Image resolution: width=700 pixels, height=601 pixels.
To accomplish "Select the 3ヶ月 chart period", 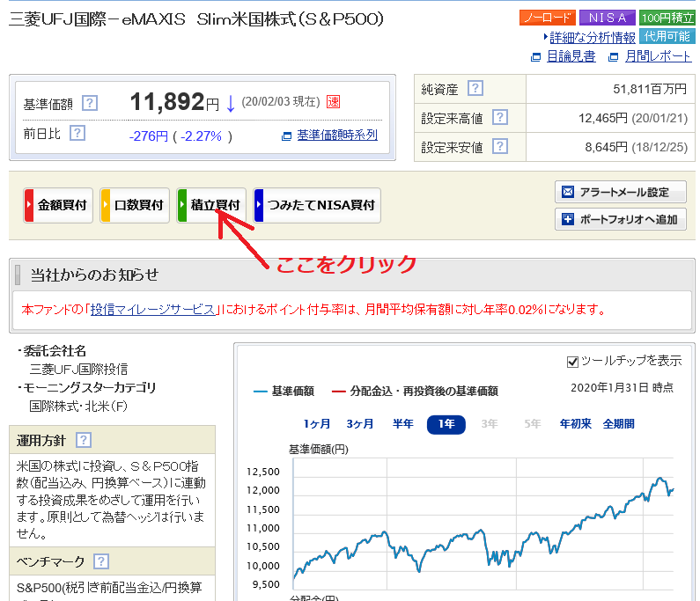I will [360, 424].
